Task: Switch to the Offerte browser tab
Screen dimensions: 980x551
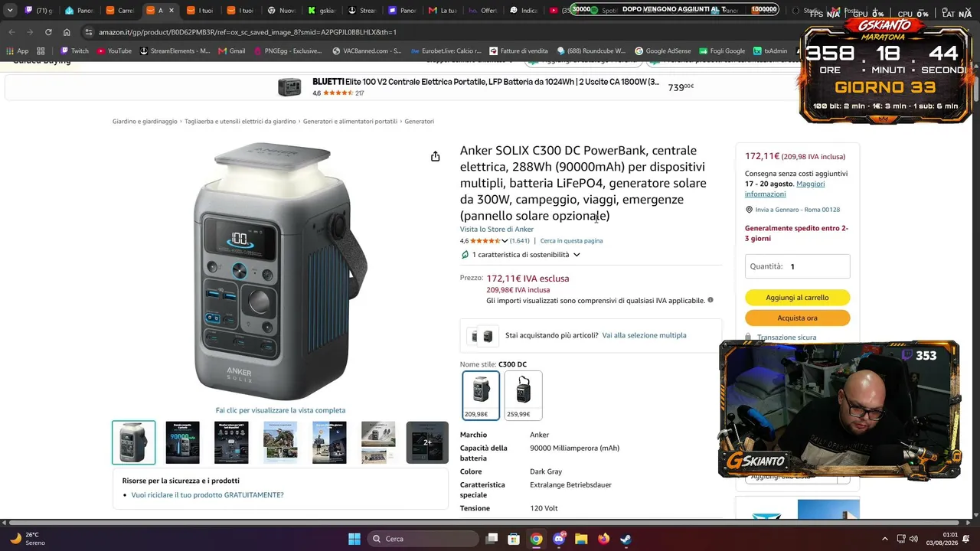Action: pos(482,11)
